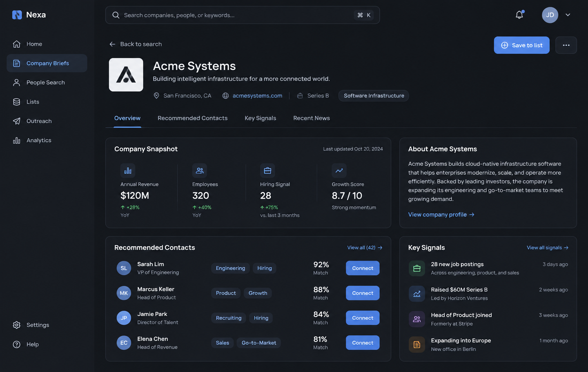
Task: Switch to the Recommended Contacts tab
Action: point(193,118)
